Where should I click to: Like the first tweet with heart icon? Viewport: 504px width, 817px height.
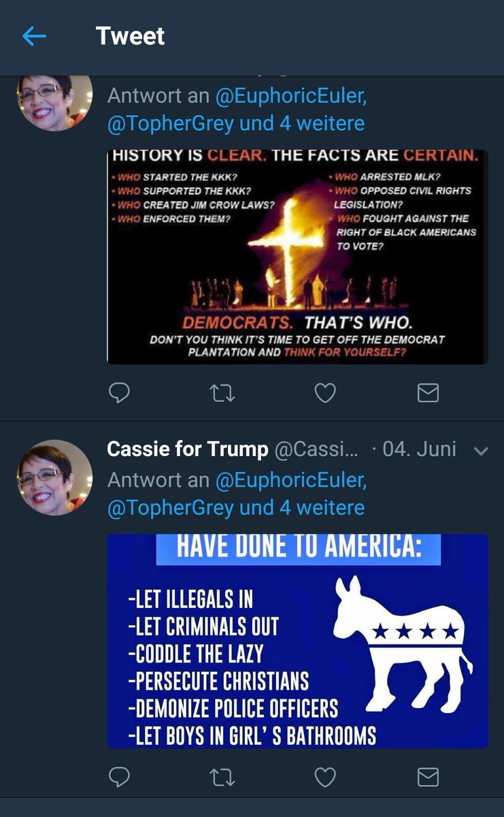[x=325, y=393]
